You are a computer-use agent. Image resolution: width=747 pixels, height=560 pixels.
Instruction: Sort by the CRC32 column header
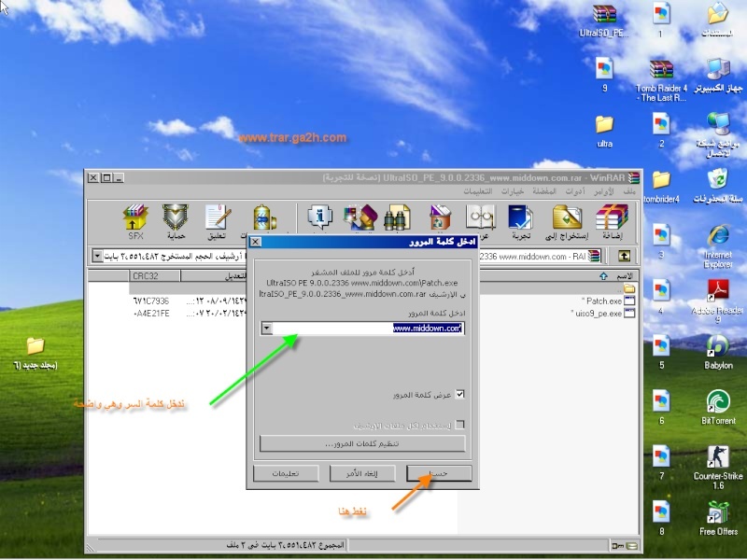coord(154,275)
